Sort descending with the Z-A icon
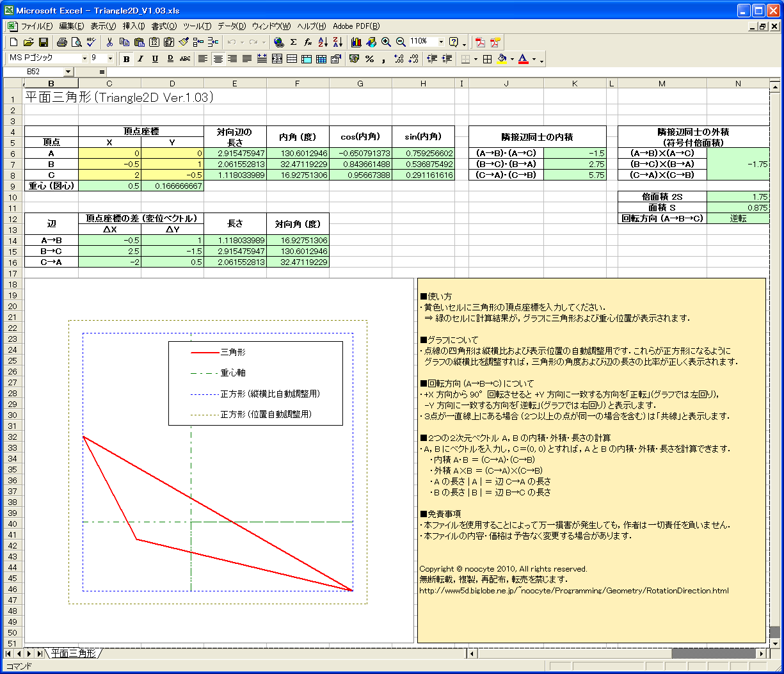Screen dimensions: 784x674 338,42
